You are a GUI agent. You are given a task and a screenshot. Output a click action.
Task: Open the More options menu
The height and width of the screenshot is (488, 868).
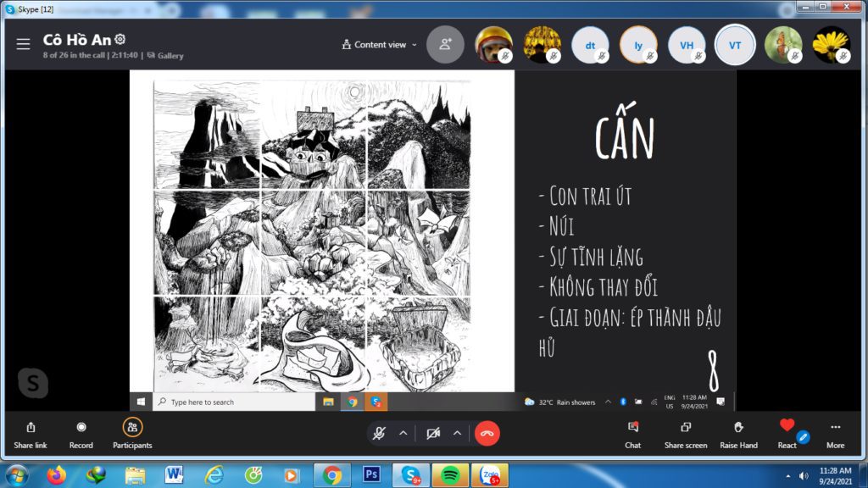coord(835,432)
